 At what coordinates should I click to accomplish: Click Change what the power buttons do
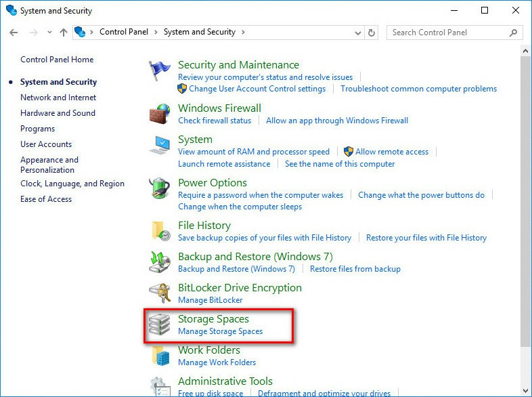pyautogui.click(x=422, y=195)
